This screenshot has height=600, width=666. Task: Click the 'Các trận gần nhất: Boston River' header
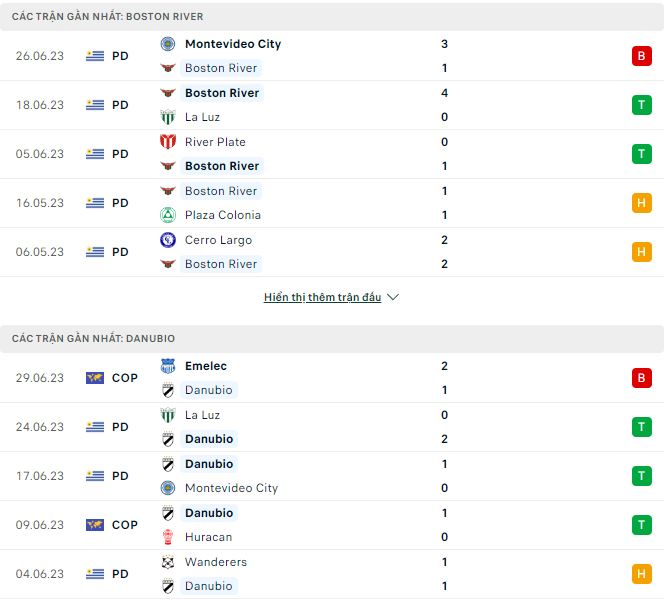108,17
